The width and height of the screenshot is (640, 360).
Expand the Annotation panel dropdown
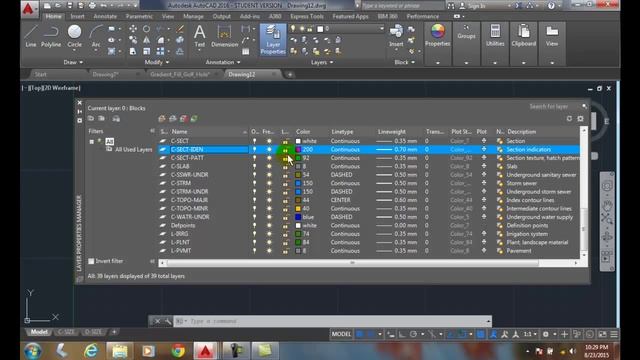coord(223,62)
